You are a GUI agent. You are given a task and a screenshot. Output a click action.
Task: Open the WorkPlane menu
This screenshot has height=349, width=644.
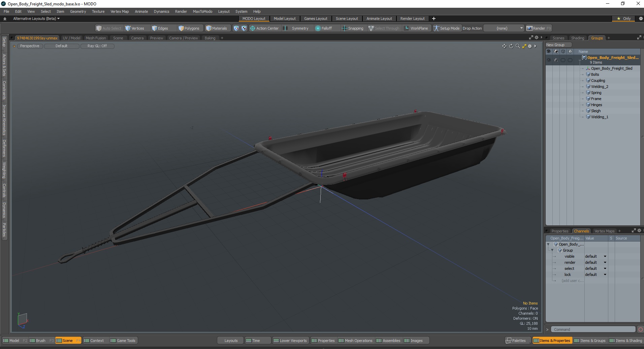click(x=416, y=28)
